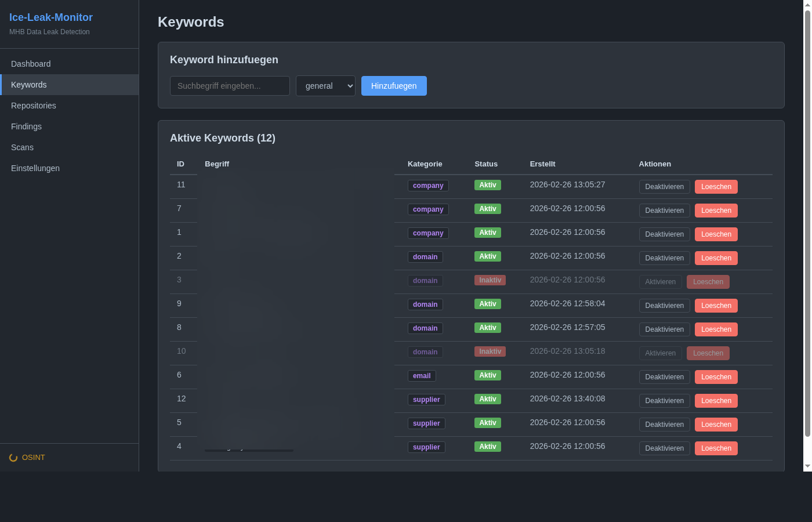Click the Inaktiv status badge of ID 3
Image resolution: width=812 pixels, height=522 pixels.
tap(490, 280)
